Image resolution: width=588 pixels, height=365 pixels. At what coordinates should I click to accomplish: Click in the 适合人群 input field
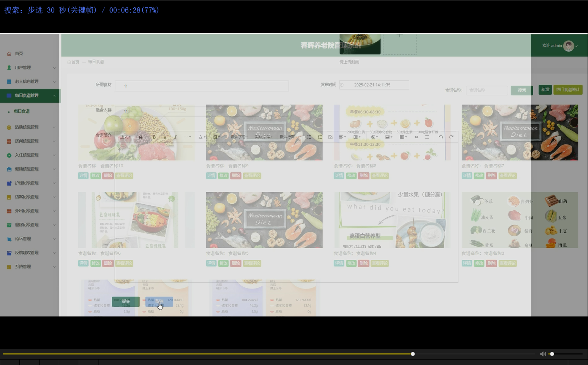click(x=202, y=111)
